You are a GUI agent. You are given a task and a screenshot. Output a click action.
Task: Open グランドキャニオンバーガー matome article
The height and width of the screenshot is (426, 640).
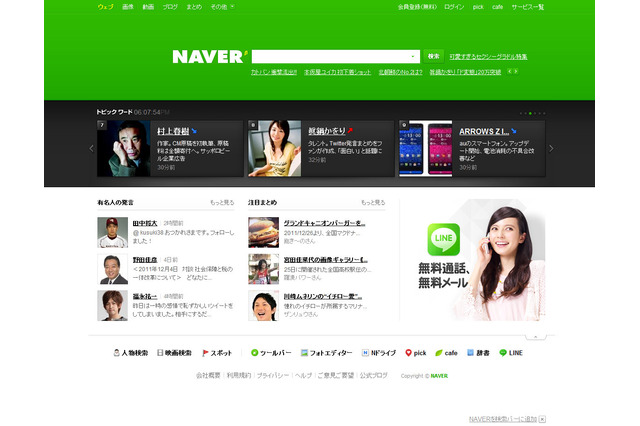[x=324, y=223]
